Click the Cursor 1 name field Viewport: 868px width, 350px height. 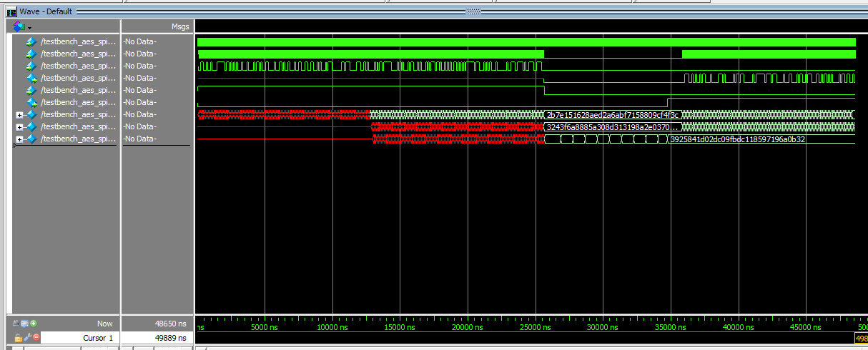80,338
